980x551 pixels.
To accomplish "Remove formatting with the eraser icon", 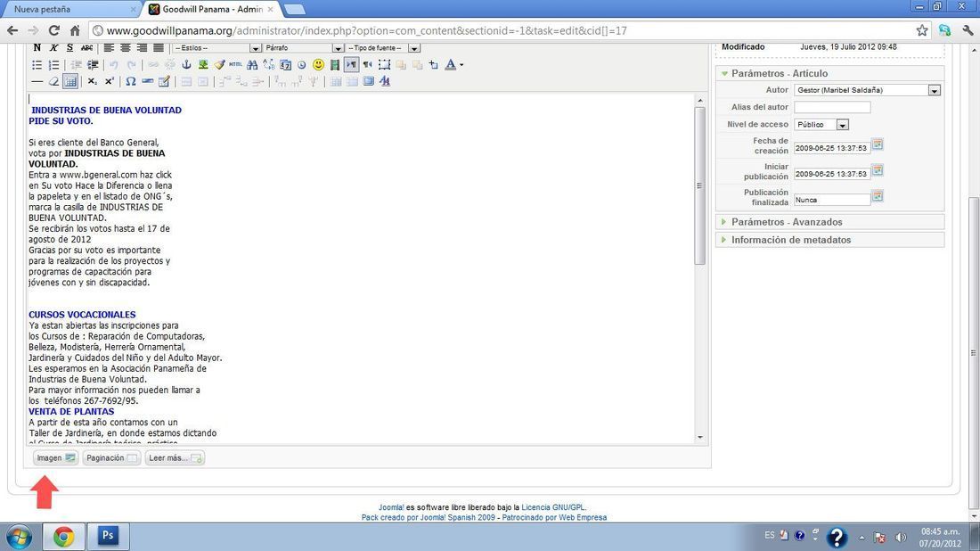I will pyautogui.click(x=53, y=81).
